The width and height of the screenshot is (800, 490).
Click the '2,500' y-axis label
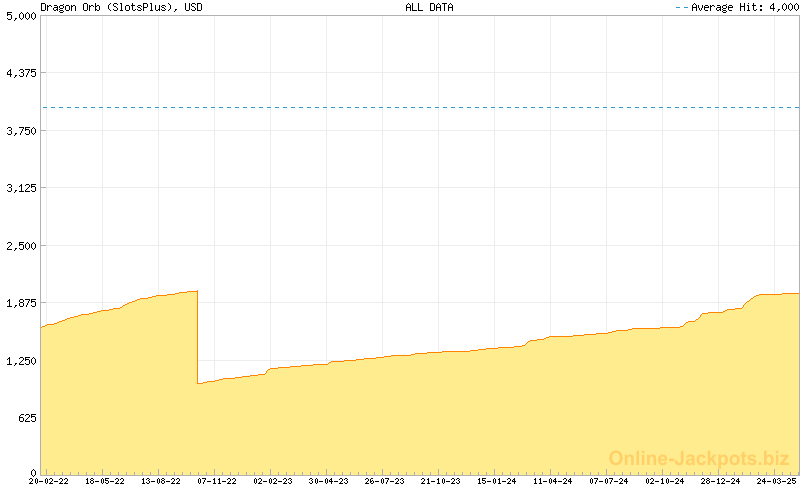tap(21, 246)
